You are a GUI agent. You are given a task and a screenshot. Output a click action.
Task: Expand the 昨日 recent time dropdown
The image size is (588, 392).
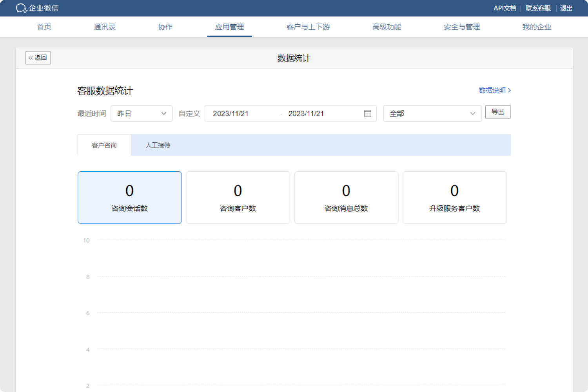point(142,113)
